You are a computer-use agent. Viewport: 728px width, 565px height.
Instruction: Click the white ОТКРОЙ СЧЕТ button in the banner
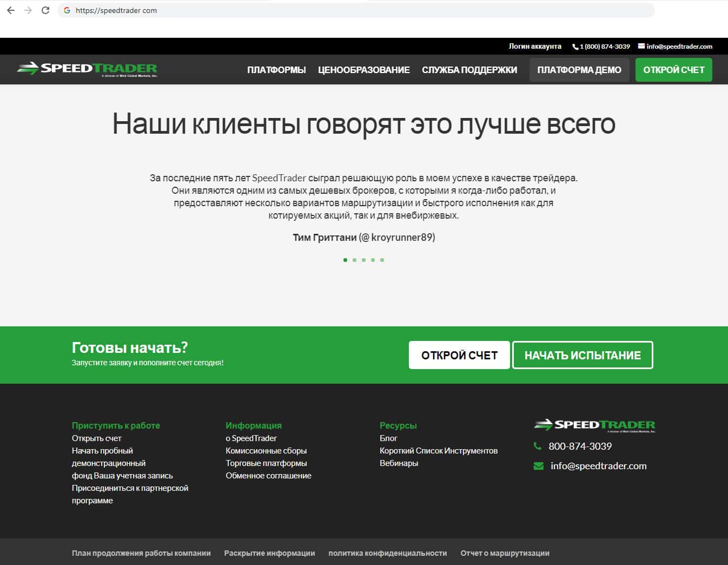point(459,355)
